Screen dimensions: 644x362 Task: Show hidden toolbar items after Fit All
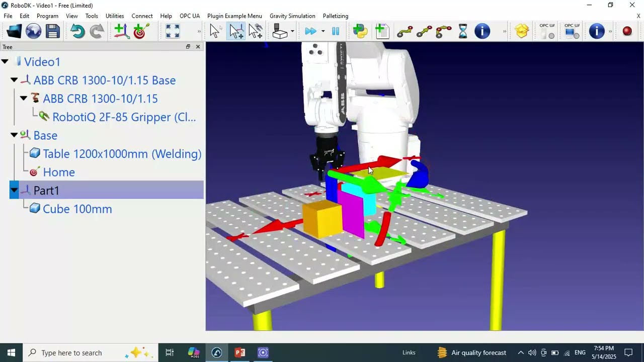click(x=199, y=31)
